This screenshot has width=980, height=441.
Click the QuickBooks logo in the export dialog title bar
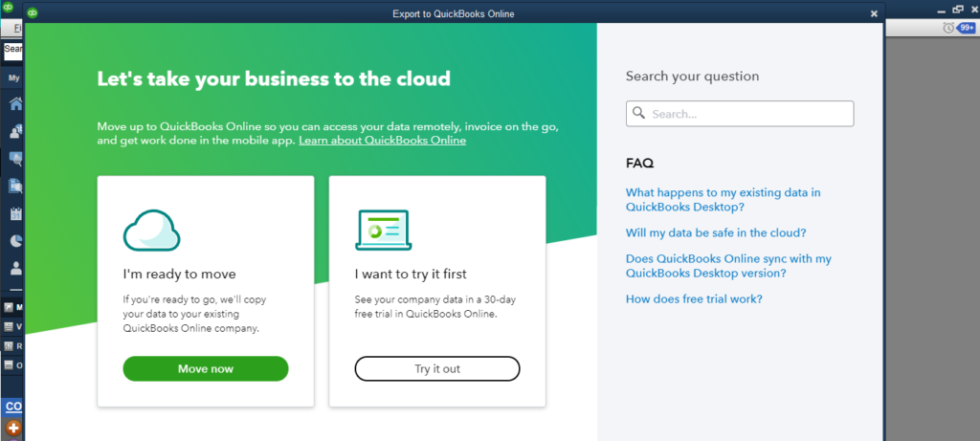click(33, 13)
